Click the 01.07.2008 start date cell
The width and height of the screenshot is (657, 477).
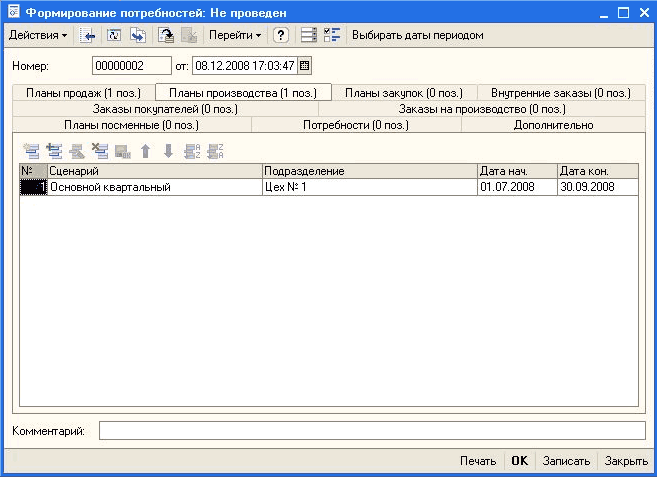517,187
